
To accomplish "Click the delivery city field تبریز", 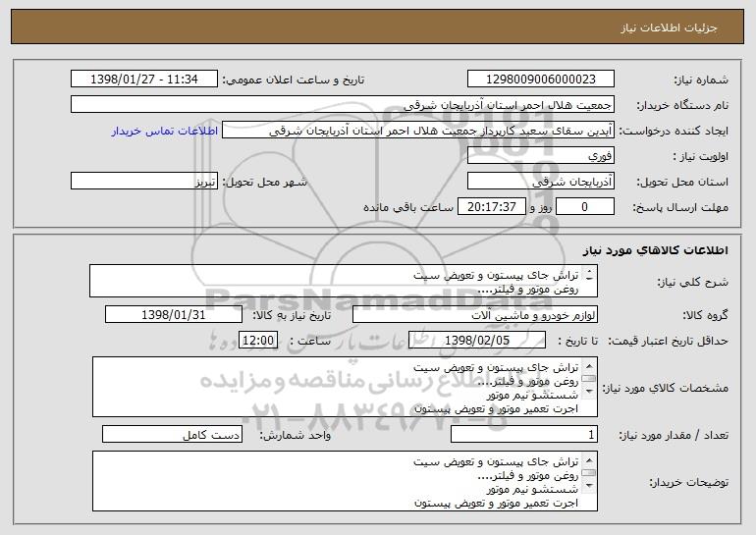I will coord(144,182).
